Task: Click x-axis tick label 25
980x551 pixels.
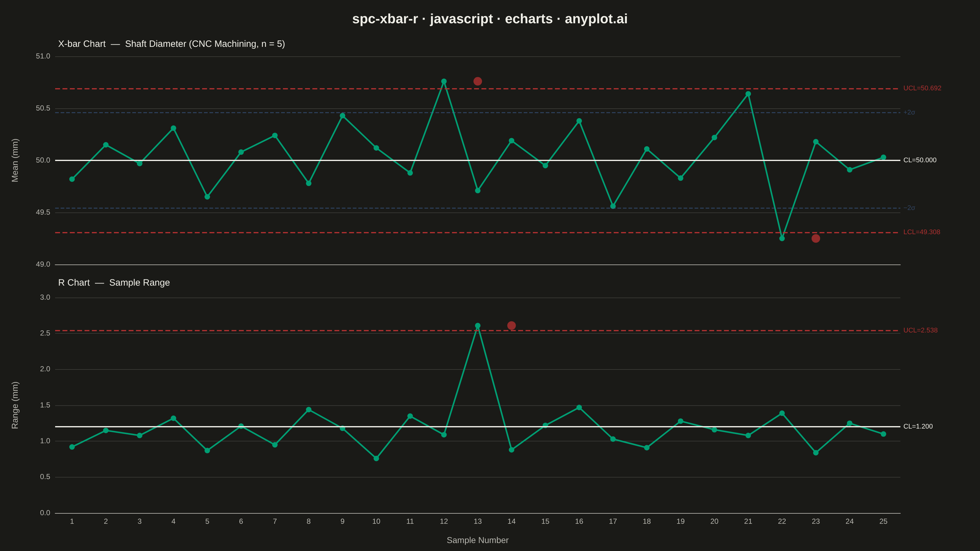Action: point(883,522)
